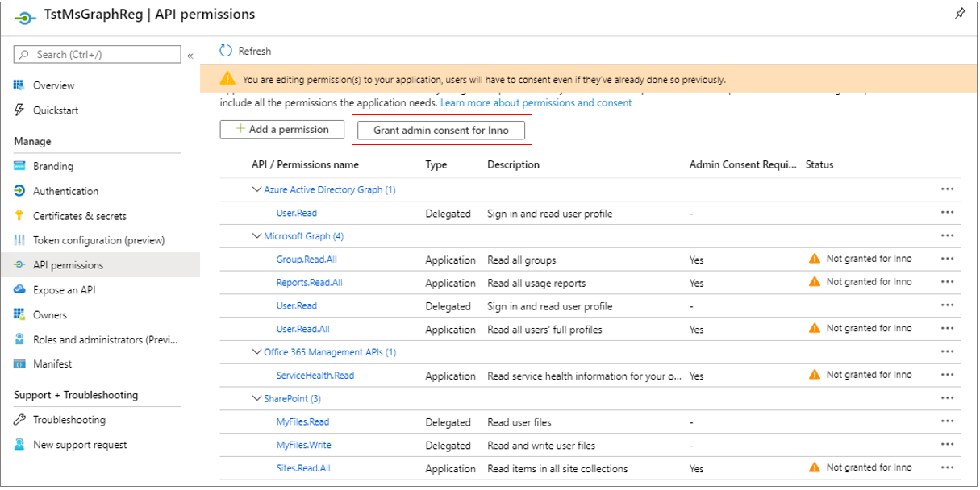This screenshot has height=490, width=980.
Task: Open more options for Microsoft Graph group
Action: click(x=947, y=236)
